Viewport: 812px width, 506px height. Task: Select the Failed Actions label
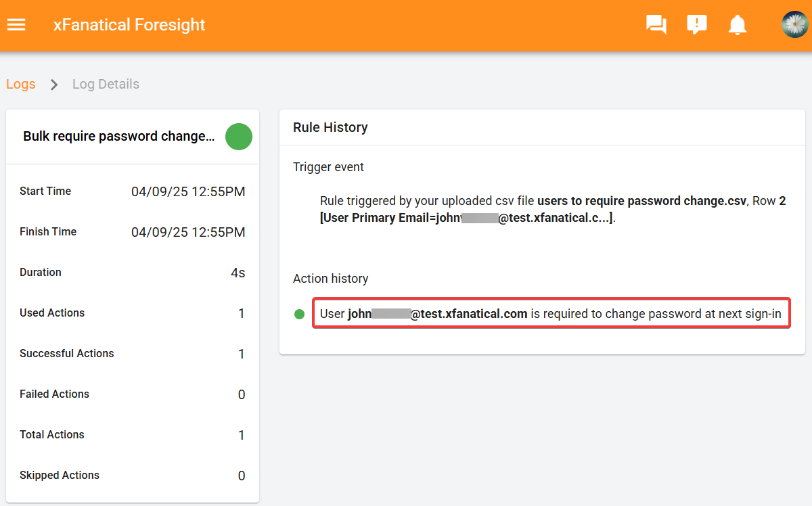(54, 394)
